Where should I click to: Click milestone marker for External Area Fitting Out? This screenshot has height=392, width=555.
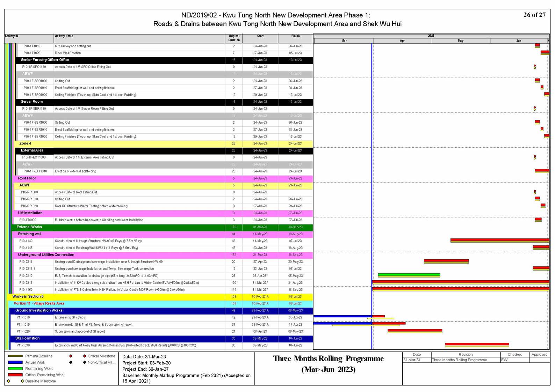click(x=535, y=157)
